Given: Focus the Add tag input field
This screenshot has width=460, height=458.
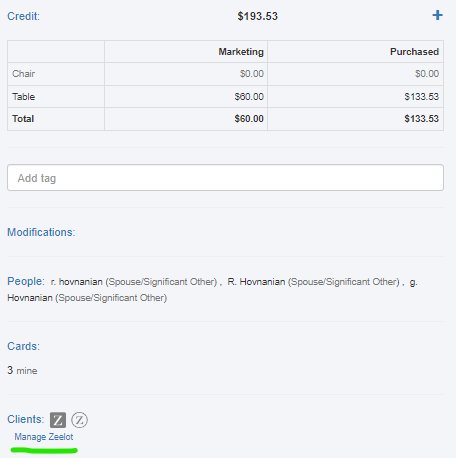Looking at the screenshot, I should 225,178.
